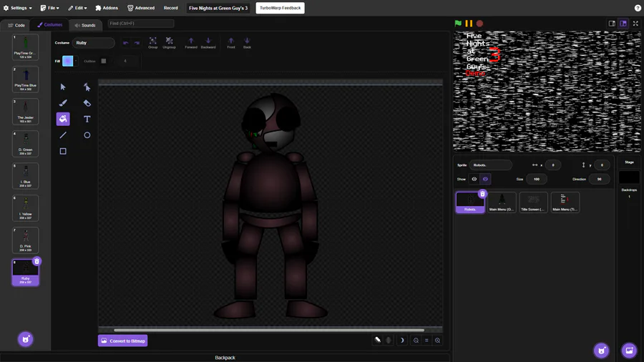
Task: Click the undo arrow
Action: (x=126, y=43)
